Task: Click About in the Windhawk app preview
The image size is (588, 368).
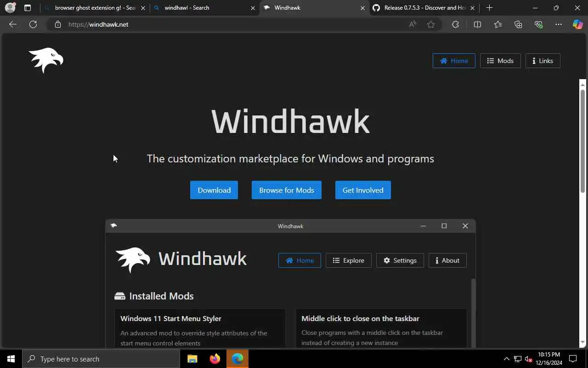Action: (447, 260)
